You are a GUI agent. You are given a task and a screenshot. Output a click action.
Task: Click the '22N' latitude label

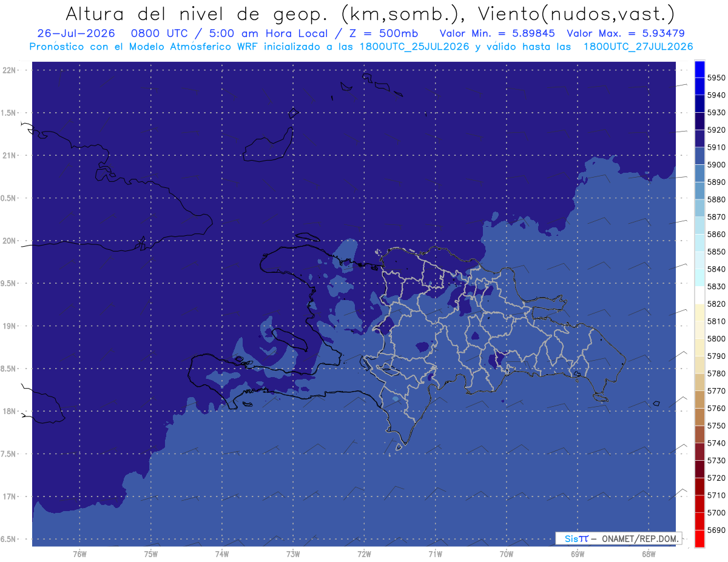[x=10, y=70]
